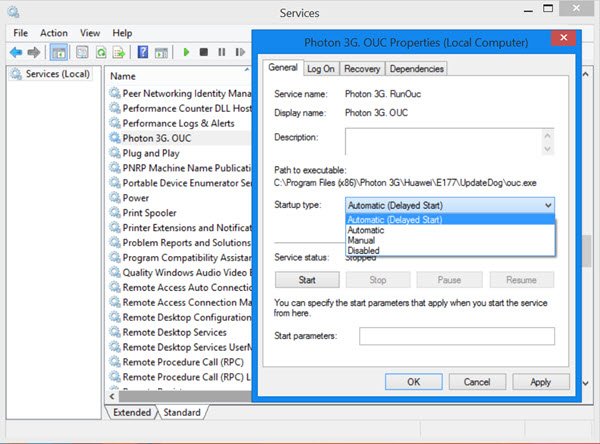Click the Services window scroll down arrow
This screenshot has height=444, width=600.
(x=586, y=383)
